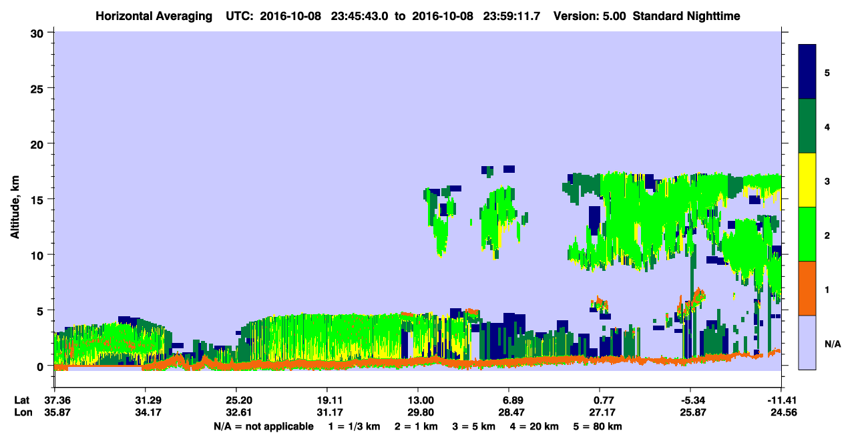Click the legend text '5 = 80 km'

click(598, 426)
